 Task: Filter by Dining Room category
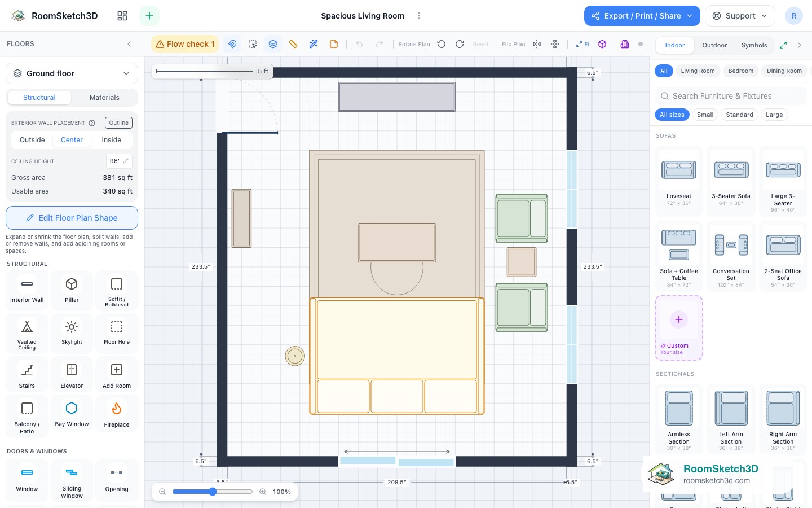point(784,71)
